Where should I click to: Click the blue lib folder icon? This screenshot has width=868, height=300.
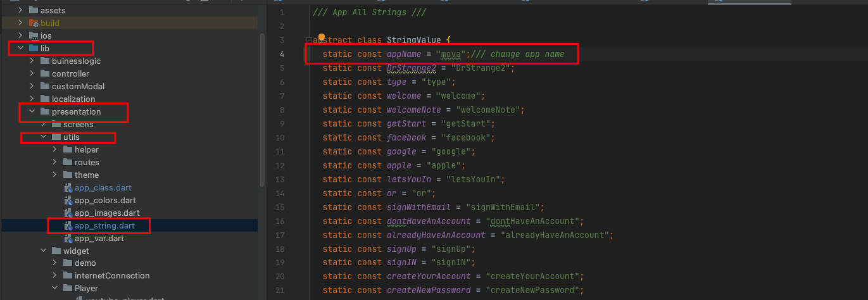point(34,48)
